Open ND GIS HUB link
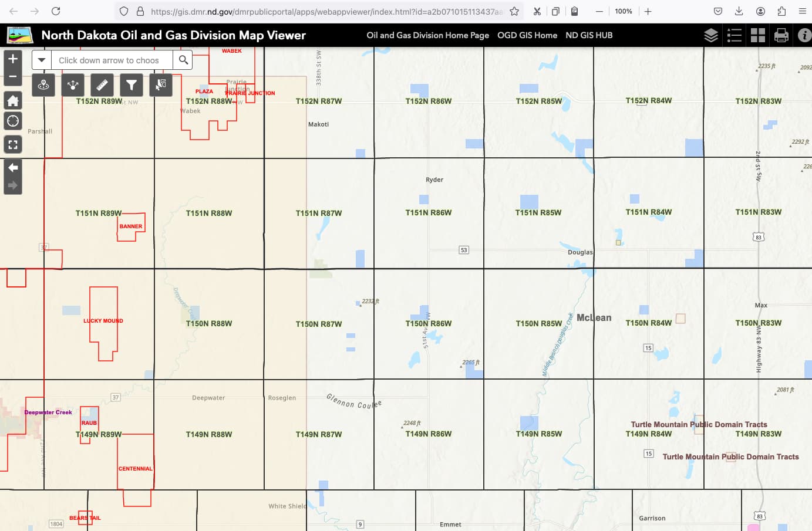Screen dimensions: 812x531 [x=589, y=35]
